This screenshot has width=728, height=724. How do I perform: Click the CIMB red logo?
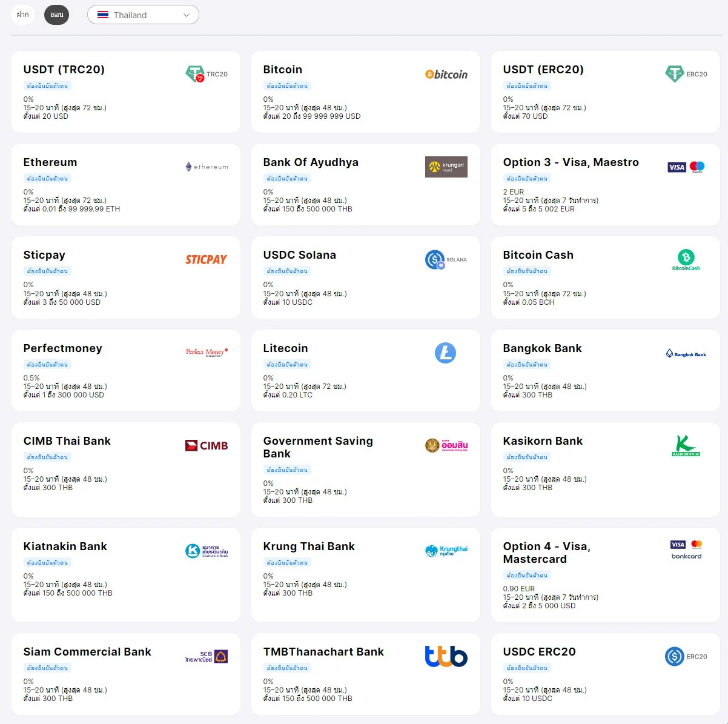207,445
